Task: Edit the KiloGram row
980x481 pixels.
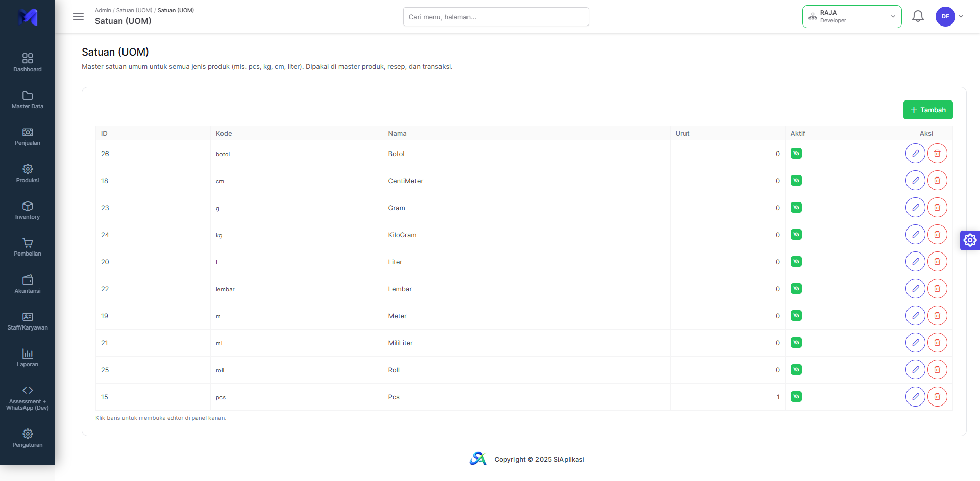Action: point(915,235)
